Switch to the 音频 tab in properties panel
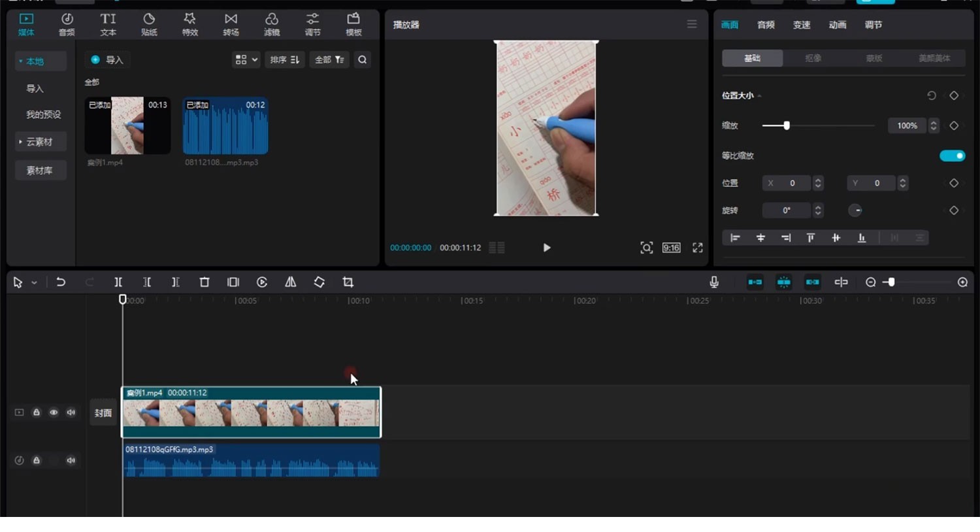The height and width of the screenshot is (532, 980). pos(766,25)
